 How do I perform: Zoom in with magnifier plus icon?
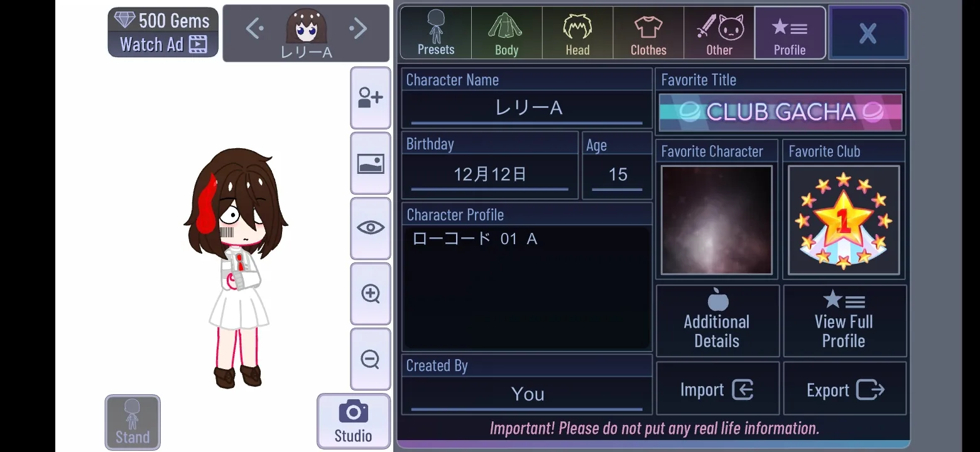[370, 293]
